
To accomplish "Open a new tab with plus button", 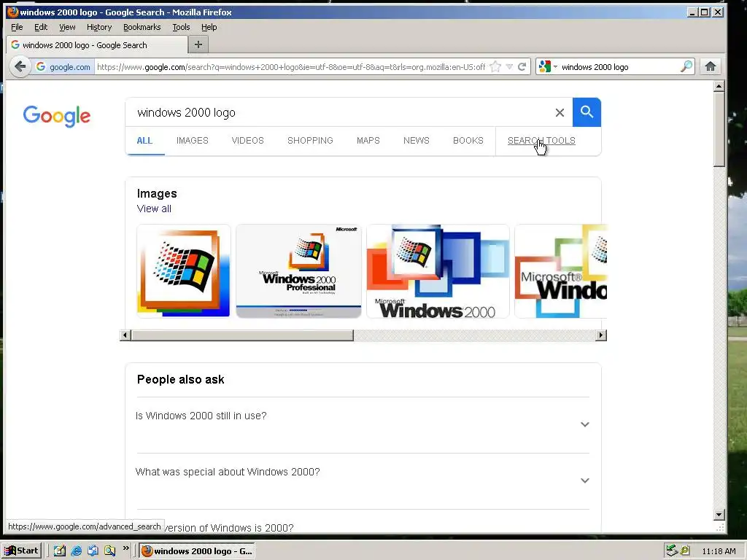I will click(198, 44).
